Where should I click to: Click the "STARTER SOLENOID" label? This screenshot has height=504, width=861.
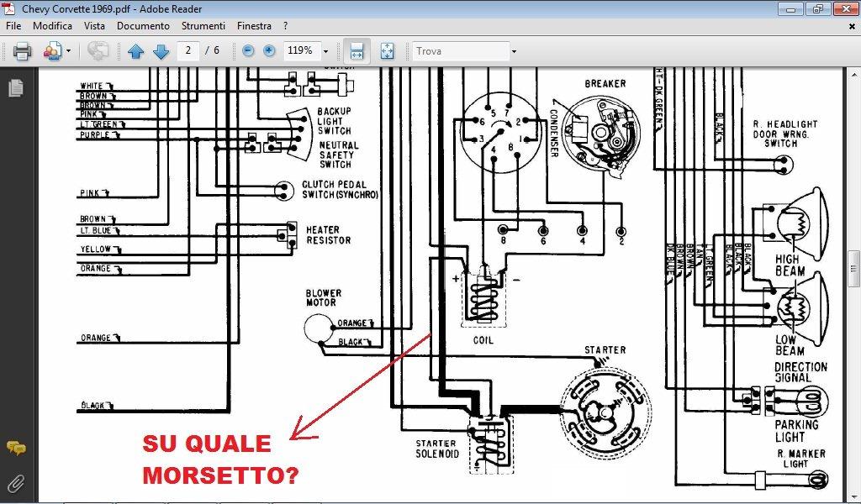[437, 449]
